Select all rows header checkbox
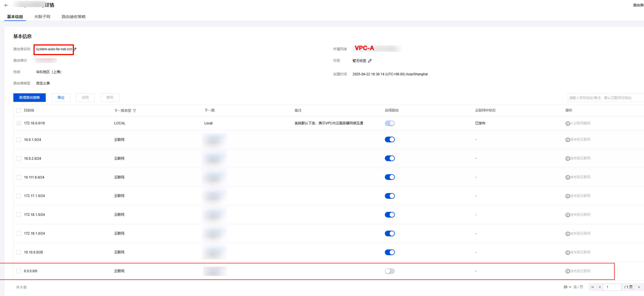The height and width of the screenshot is (296, 644). [19, 110]
